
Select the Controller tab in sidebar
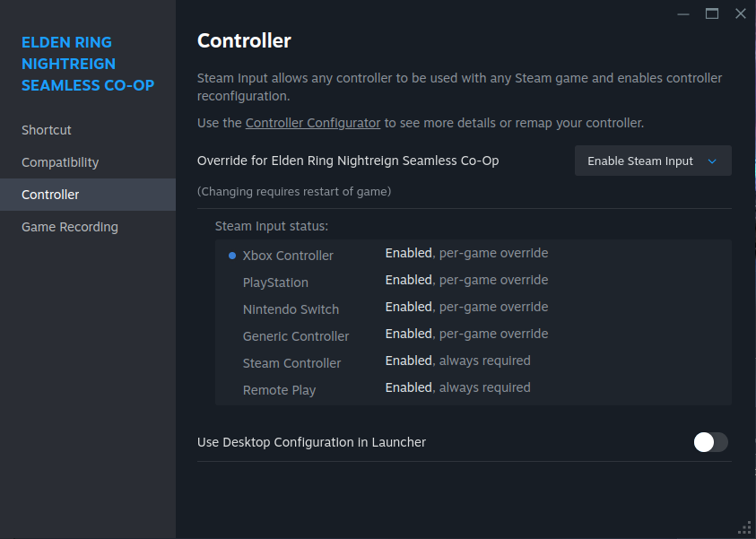point(50,195)
